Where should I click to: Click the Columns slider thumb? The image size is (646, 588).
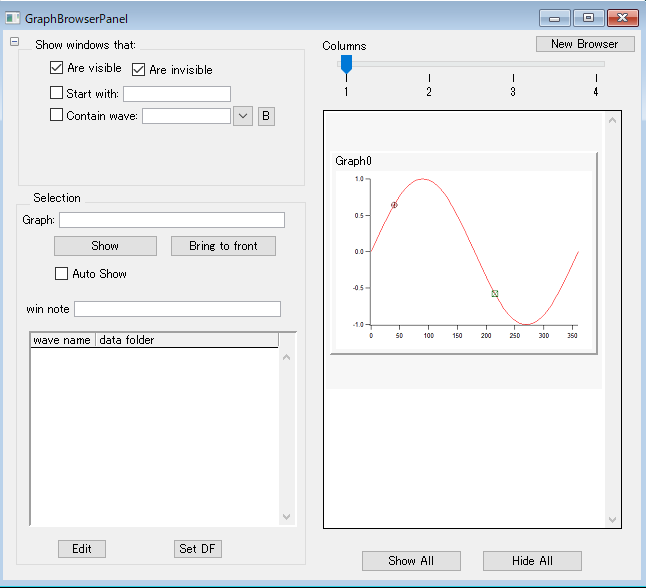pyautogui.click(x=346, y=65)
